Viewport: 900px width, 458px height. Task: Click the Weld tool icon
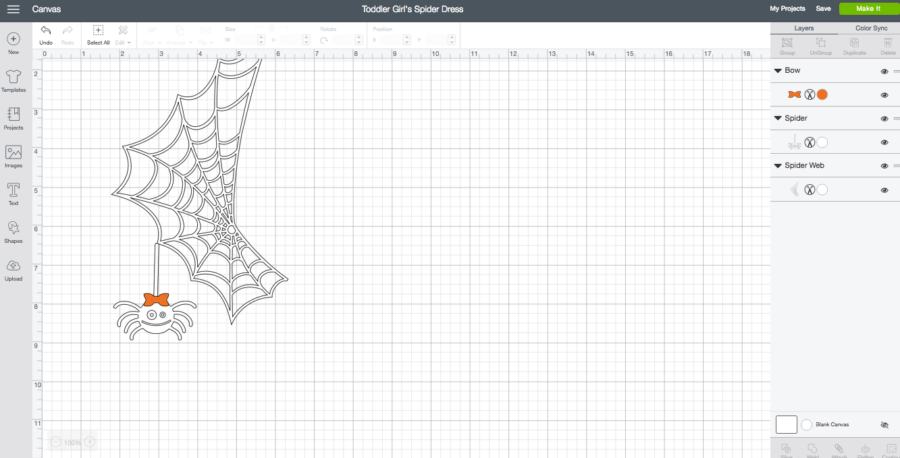(812, 450)
